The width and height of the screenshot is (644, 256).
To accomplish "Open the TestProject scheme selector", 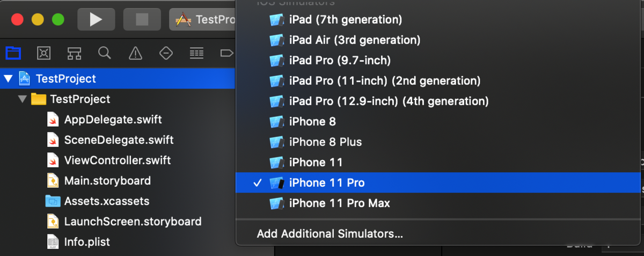I will click(x=203, y=20).
